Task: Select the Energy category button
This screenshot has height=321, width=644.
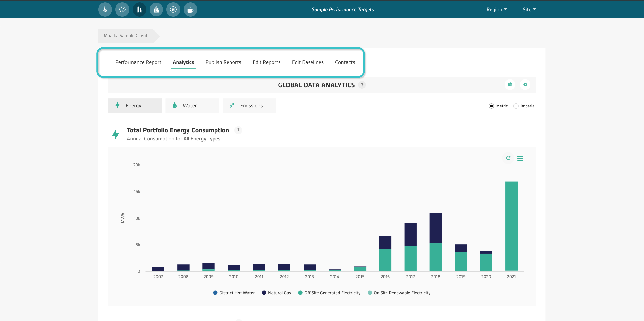Action: pyautogui.click(x=135, y=106)
